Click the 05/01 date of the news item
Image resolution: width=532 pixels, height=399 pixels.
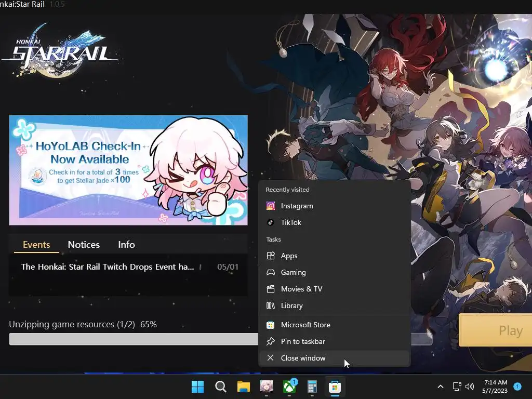[x=228, y=267]
